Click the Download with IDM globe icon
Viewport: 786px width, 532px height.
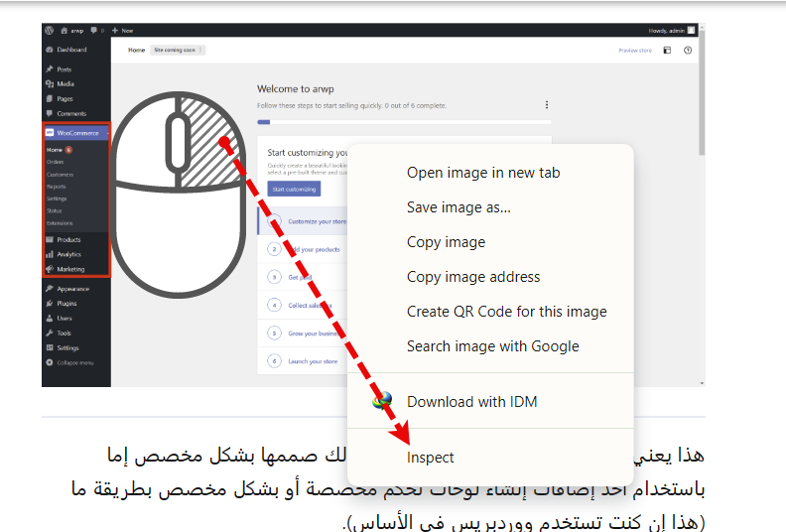click(x=382, y=401)
